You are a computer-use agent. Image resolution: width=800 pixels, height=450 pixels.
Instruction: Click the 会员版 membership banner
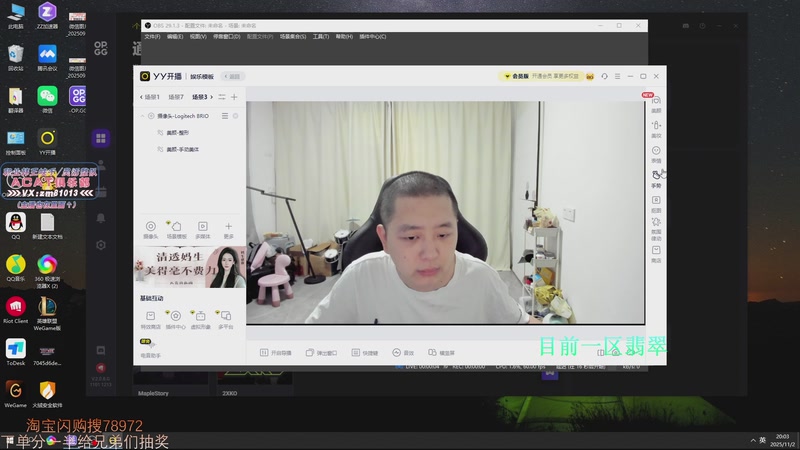point(541,77)
